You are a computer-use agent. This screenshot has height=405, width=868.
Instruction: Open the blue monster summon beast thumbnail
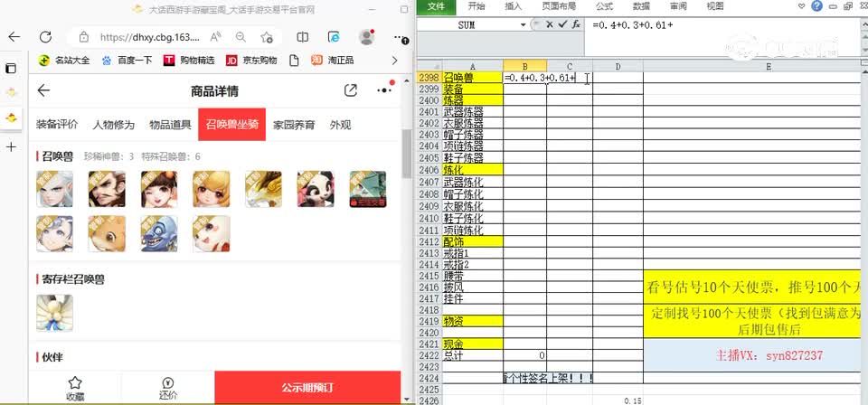click(159, 234)
